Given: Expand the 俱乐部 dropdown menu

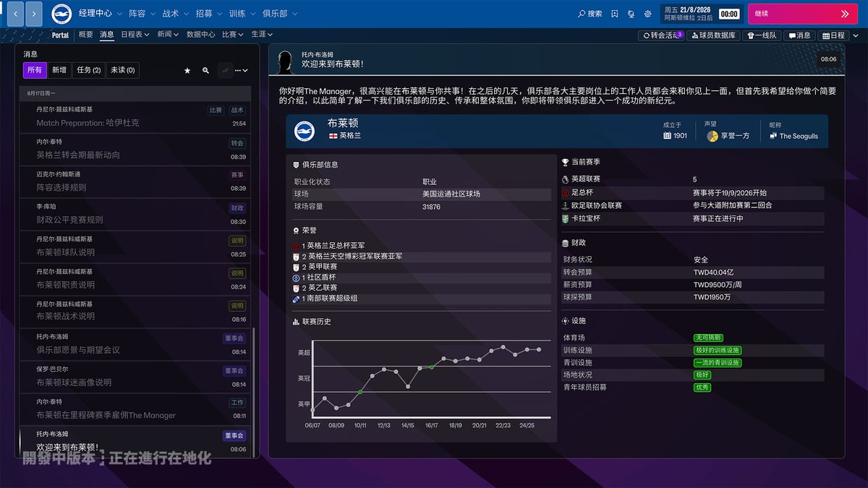Looking at the screenshot, I should 279,14.
